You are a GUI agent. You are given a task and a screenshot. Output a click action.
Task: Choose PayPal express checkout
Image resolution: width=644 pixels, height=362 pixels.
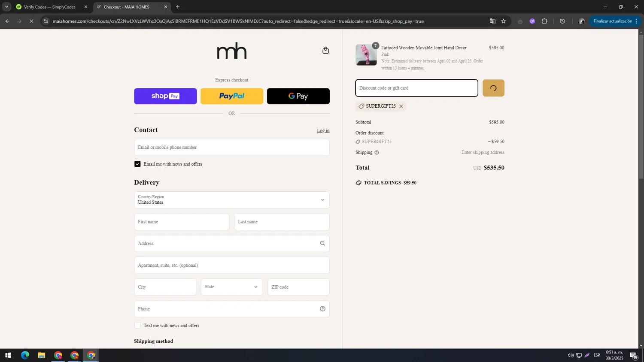[232, 97]
